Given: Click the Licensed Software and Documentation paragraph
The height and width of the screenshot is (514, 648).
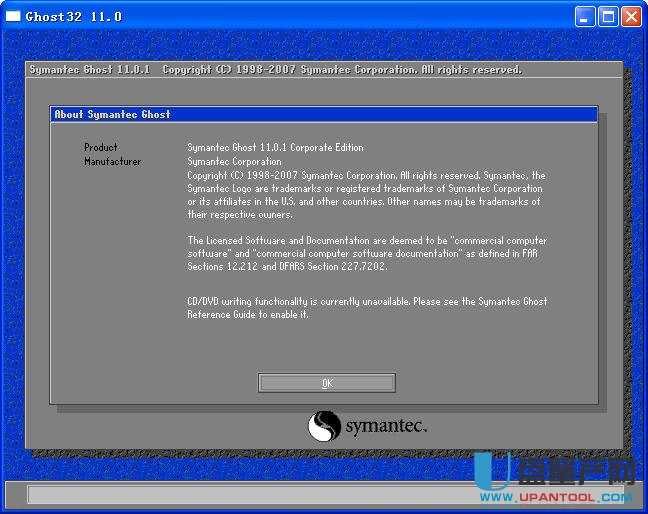Looking at the screenshot, I should click(366, 254).
